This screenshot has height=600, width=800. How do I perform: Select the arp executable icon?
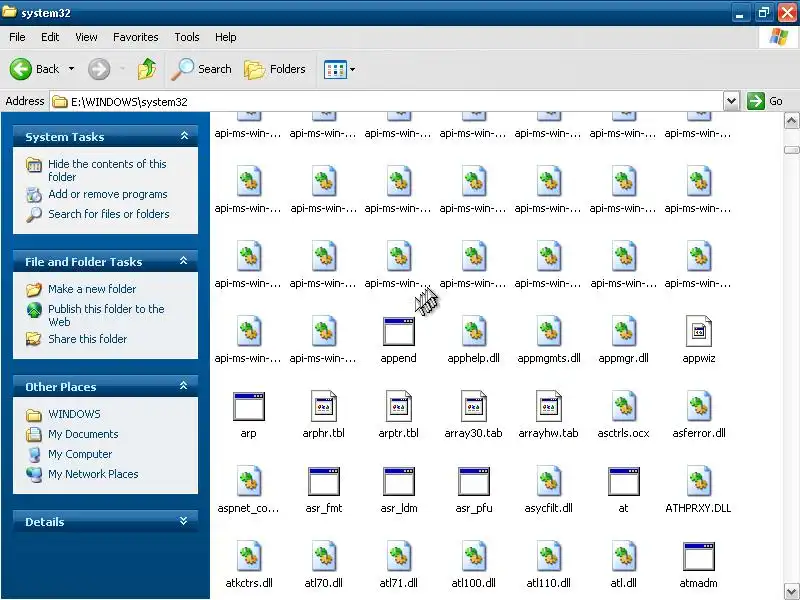click(x=248, y=406)
